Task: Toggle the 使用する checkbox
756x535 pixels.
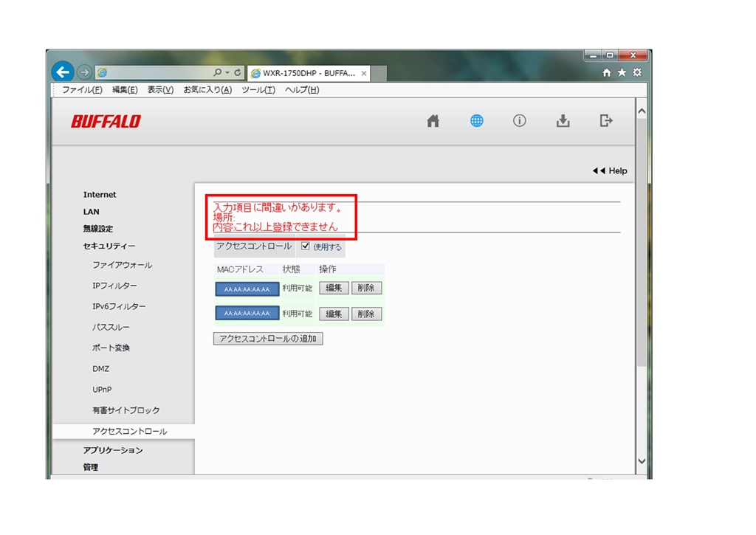Action: 305,246
